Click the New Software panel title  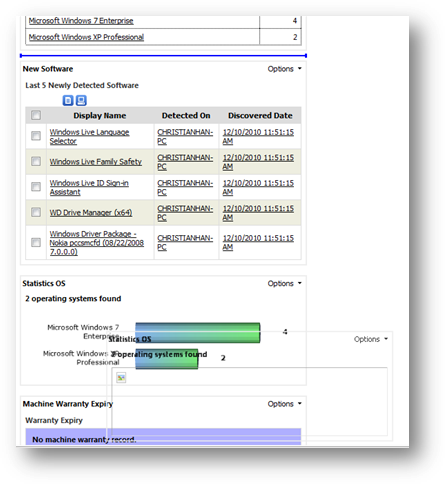pos(48,69)
